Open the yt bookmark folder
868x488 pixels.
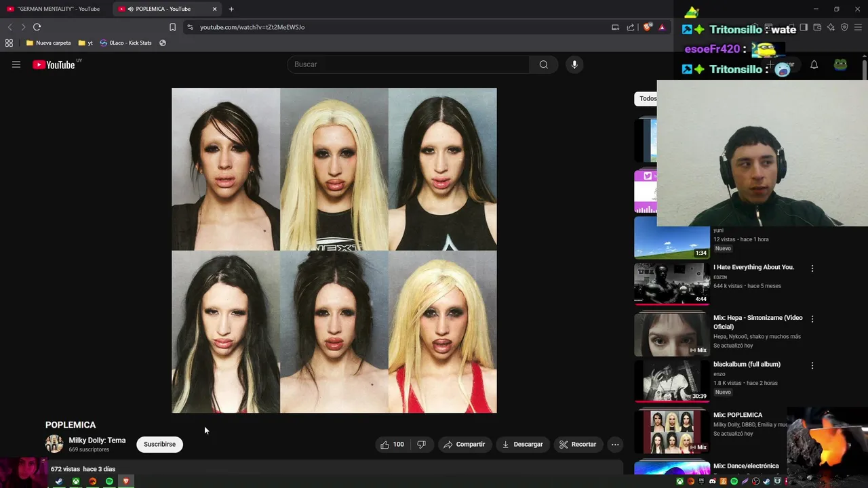[85, 43]
